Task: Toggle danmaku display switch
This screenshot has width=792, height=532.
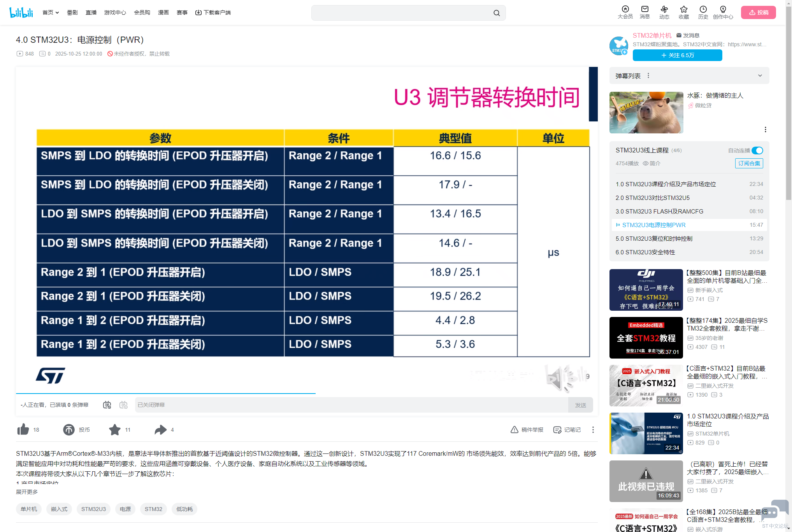Action: pos(107,405)
